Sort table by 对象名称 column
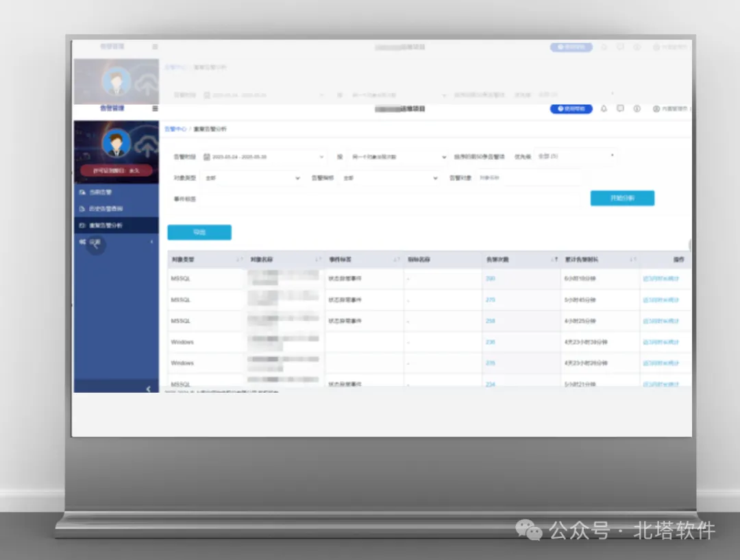Screen dimensions: 740x560 (x=318, y=259)
